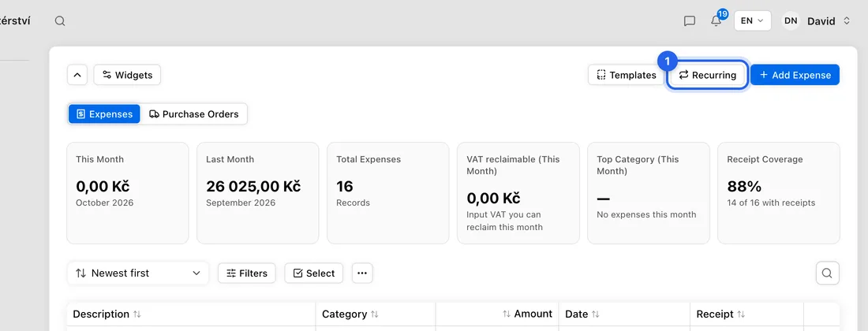Click the 88% coverage value
Image resolution: width=868 pixels, height=331 pixels.
(744, 186)
